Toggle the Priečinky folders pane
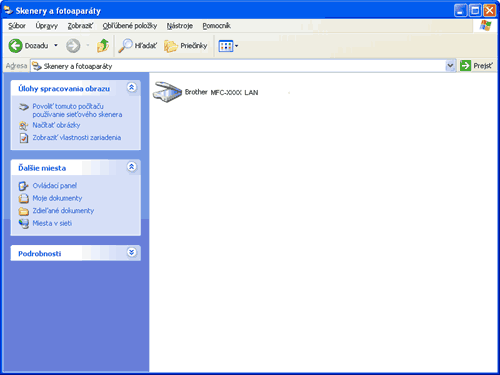Screen dimensions: 500x375 point(185,46)
